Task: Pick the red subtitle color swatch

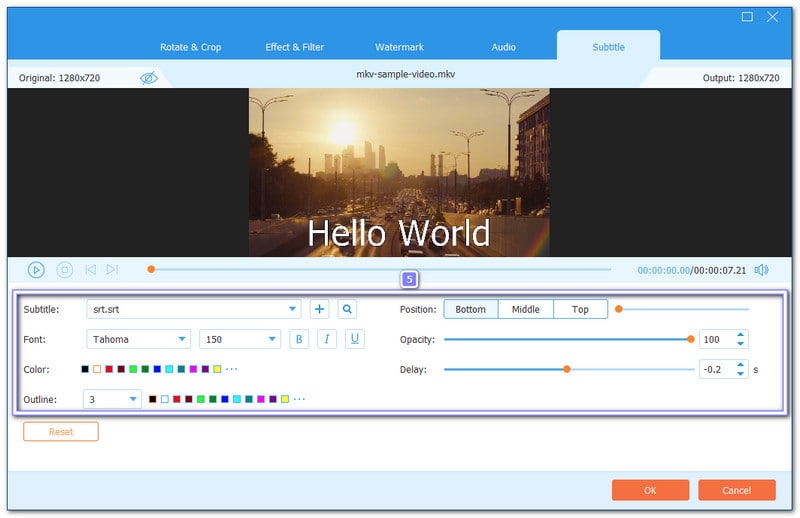Action: 109,369
